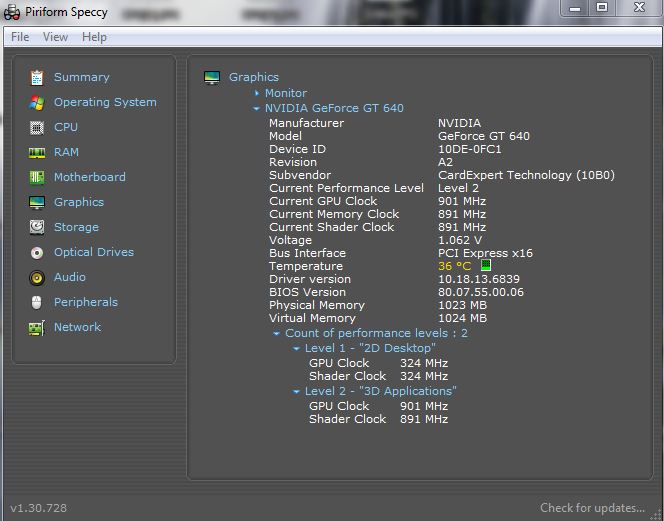
Task: Collapse Level 1 2D Desktop arrow
Action: 296,349
